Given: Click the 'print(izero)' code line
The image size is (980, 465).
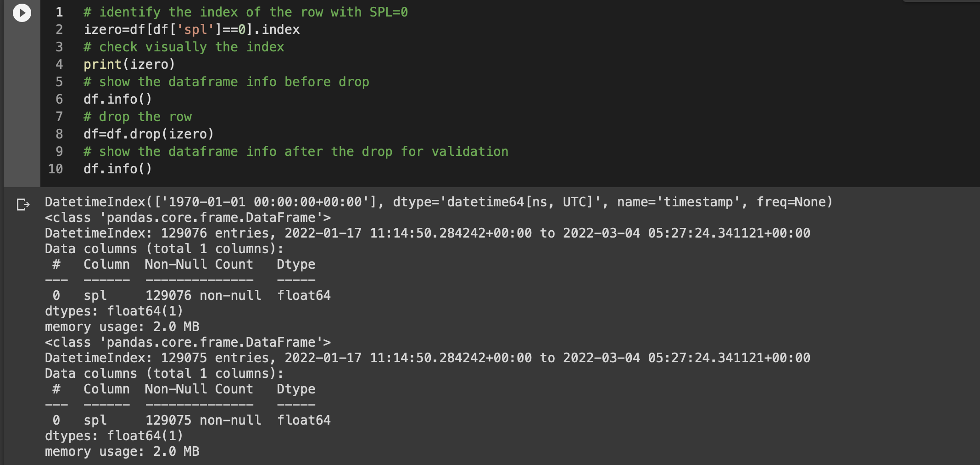Looking at the screenshot, I should tap(129, 65).
